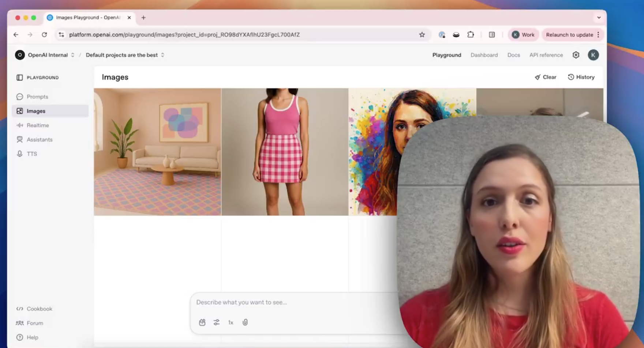Close the Images Playground tab

tap(129, 18)
